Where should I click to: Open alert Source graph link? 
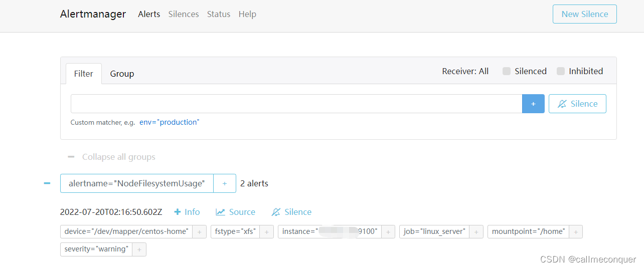(236, 212)
